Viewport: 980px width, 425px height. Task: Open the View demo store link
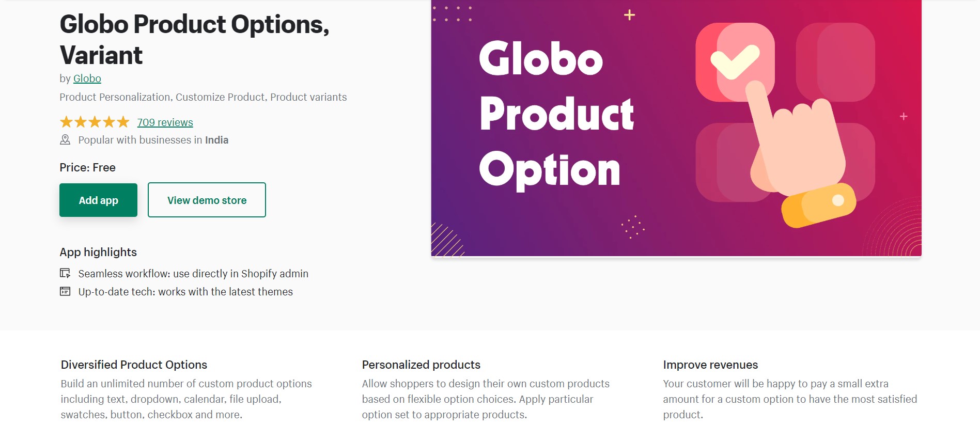[x=207, y=200]
